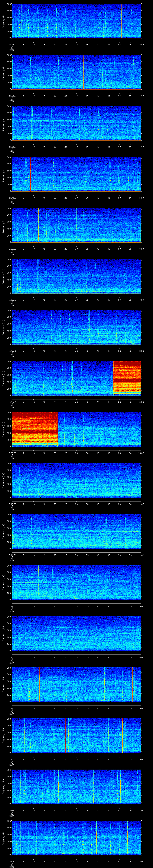Pick the '15:06:00' start time label
The image size is (153, 868).
coord(12,300)
